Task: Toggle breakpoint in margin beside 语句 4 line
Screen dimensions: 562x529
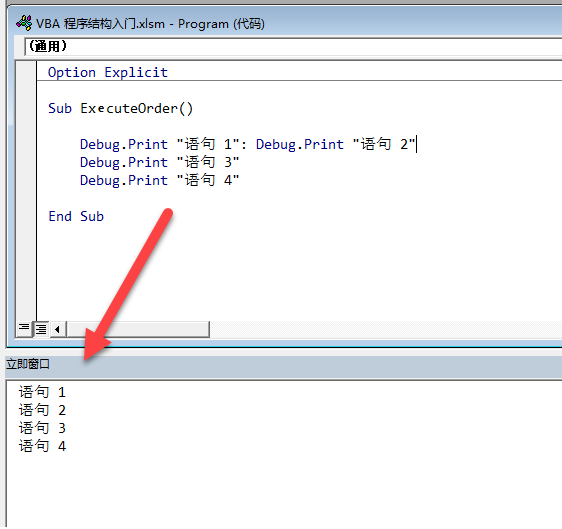Action: pyautogui.click(x=26, y=180)
